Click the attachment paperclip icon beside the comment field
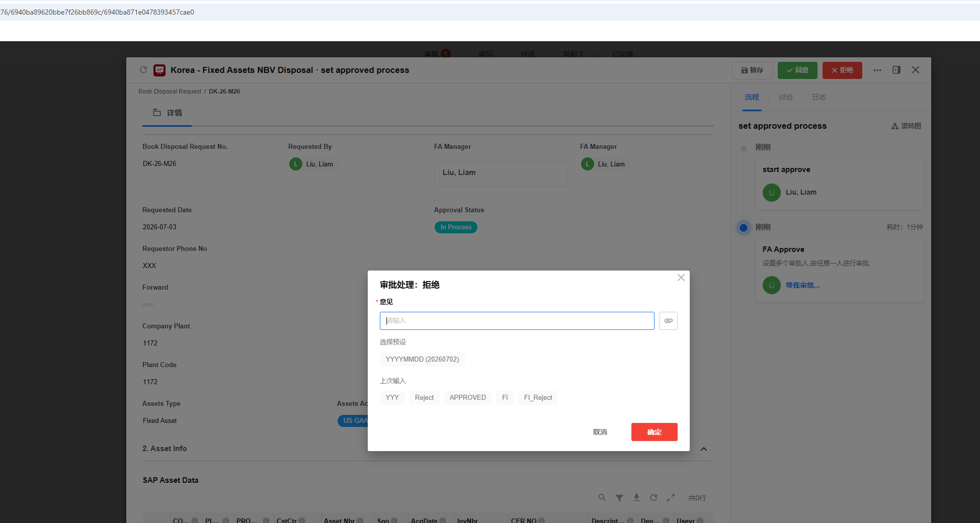 click(x=668, y=321)
